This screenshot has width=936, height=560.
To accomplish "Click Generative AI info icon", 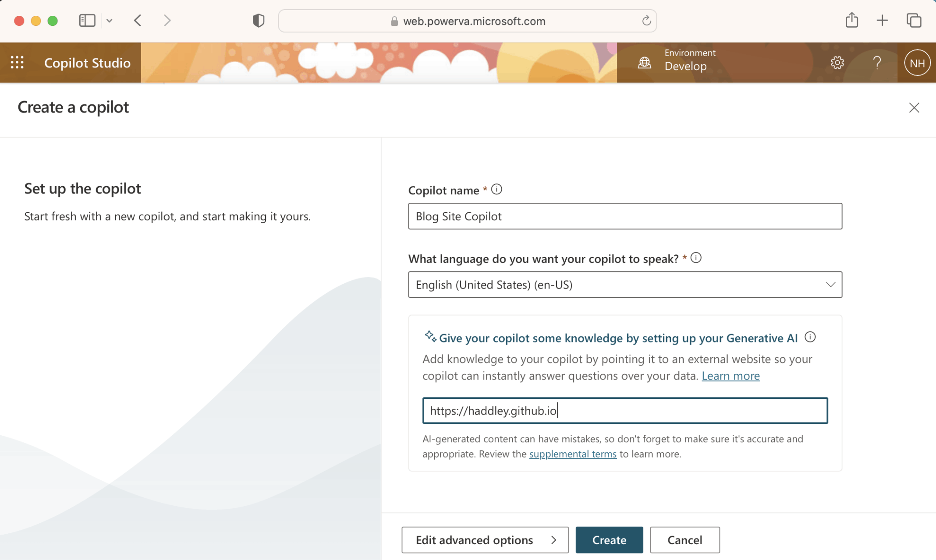I will point(810,337).
